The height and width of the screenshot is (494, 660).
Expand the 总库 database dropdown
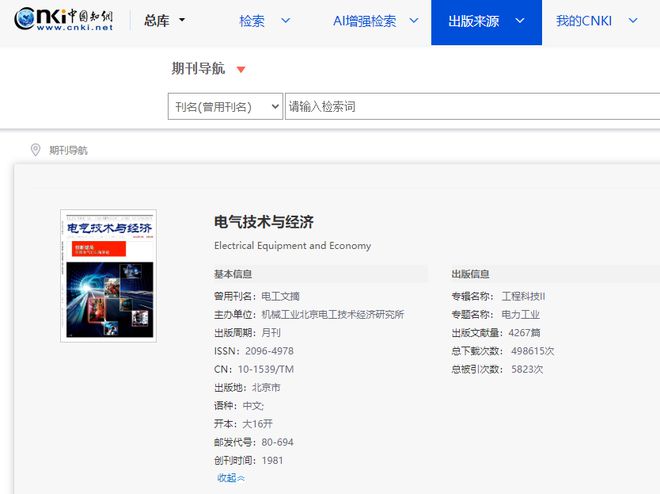164,20
